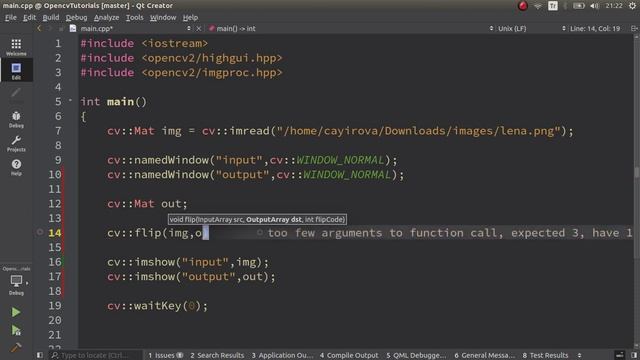This screenshot has width=640, height=360.
Task: Show the Test Results pane
Action: (545, 356)
